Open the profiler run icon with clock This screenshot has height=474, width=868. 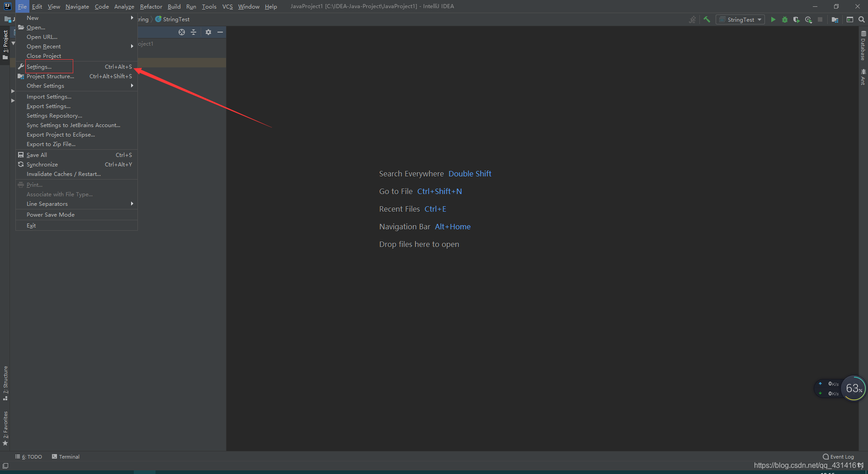[x=808, y=19]
